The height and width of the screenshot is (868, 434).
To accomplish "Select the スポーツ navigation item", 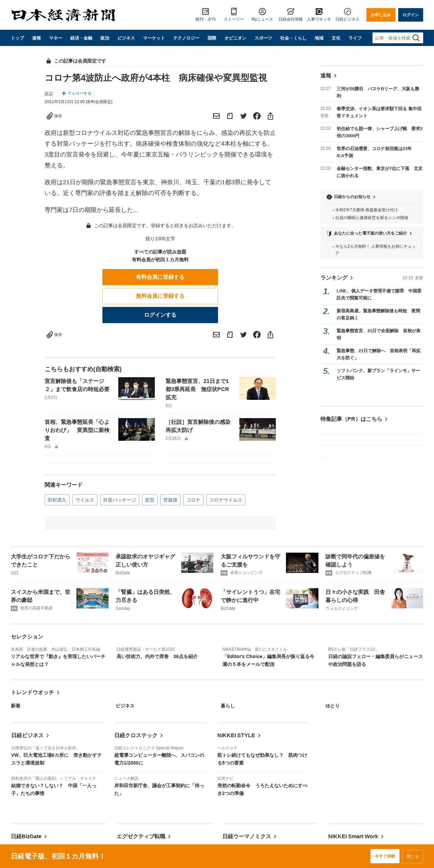I will (263, 38).
